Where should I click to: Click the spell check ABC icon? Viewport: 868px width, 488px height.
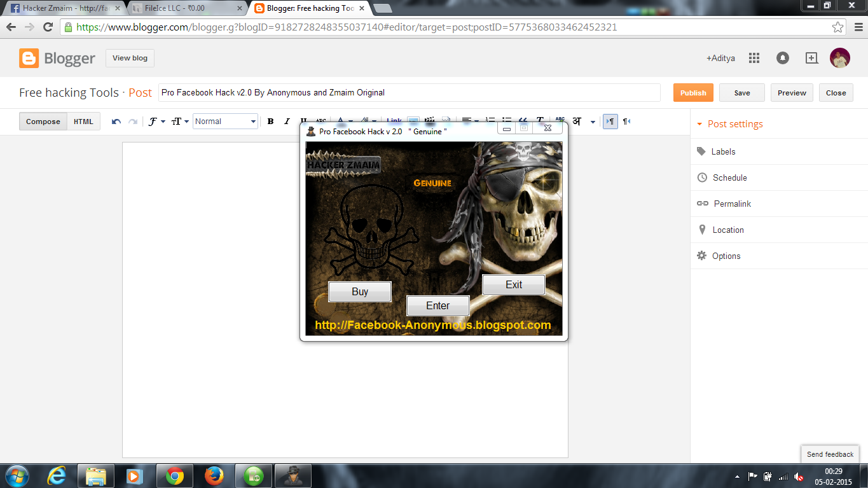pos(560,120)
